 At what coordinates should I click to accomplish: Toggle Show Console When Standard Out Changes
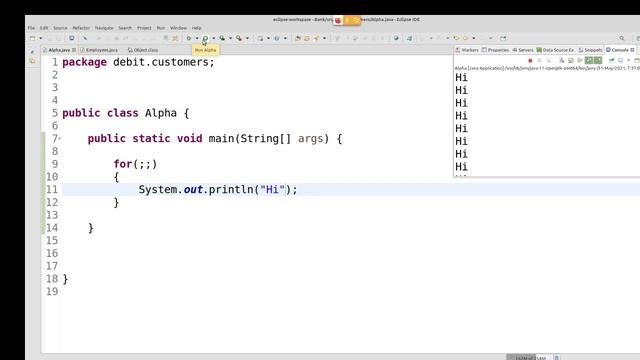(589, 60)
